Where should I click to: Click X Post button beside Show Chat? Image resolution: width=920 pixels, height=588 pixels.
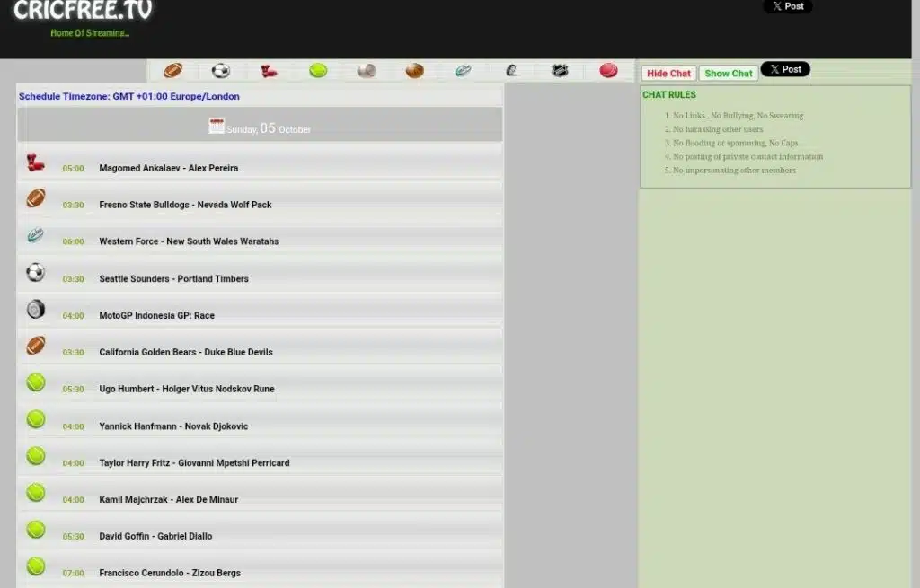[x=785, y=69]
